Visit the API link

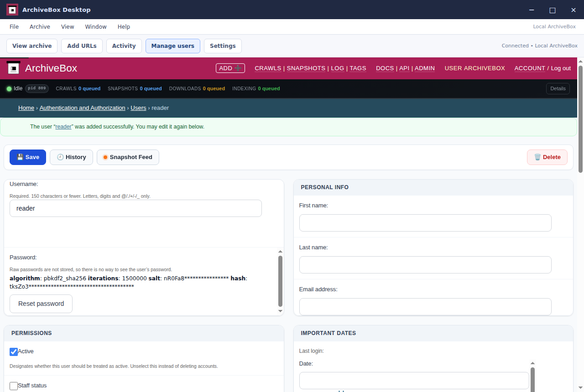pyautogui.click(x=404, y=68)
